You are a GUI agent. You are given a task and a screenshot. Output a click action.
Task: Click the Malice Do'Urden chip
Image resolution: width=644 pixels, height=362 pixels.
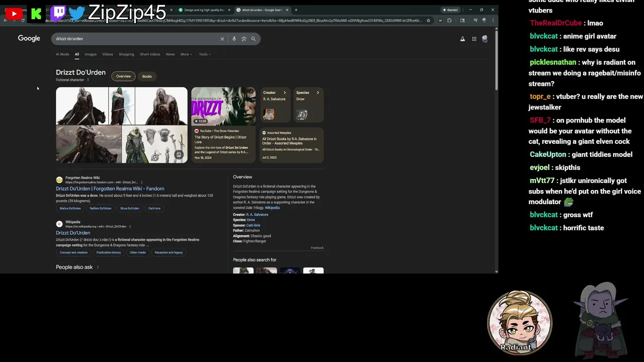(70, 208)
